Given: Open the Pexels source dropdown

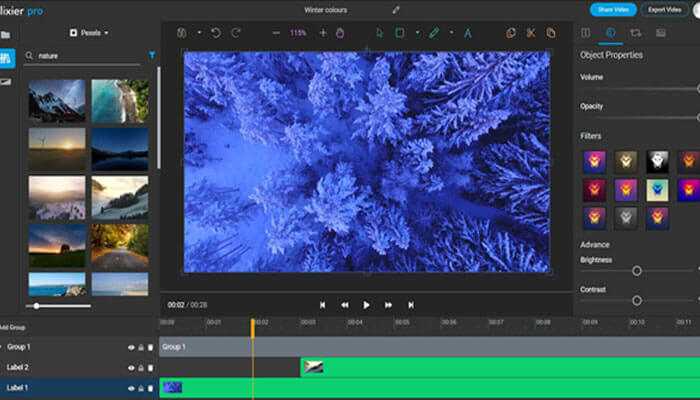Looking at the screenshot, I should tap(89, 33).
